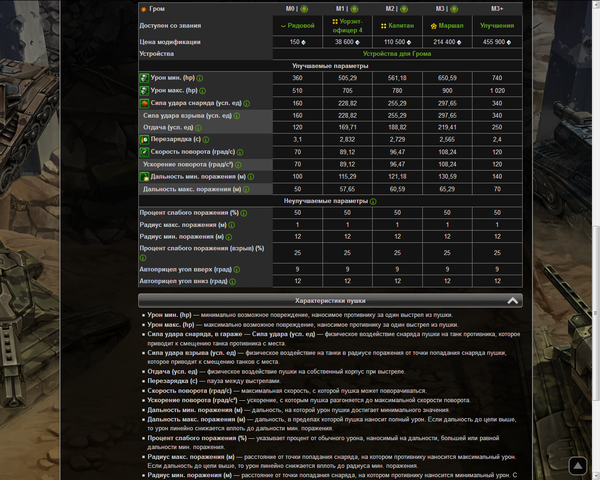Show info for Автоприцел угол вниз row

232,282
